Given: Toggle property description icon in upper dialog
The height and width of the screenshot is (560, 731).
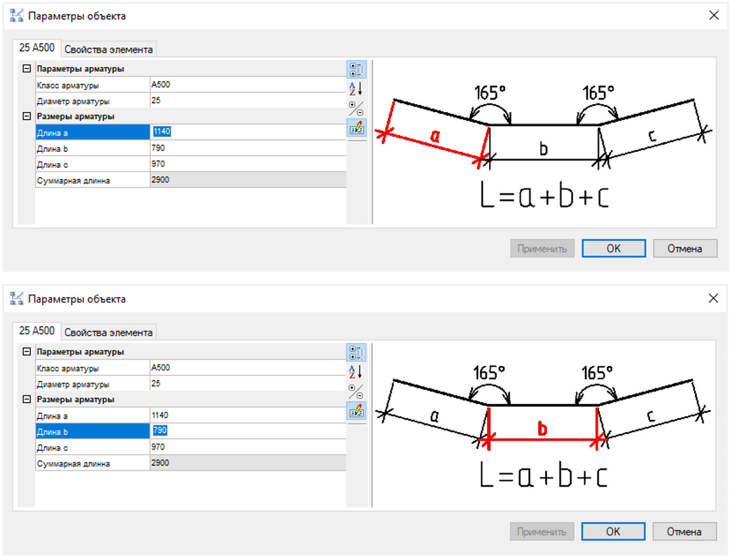Looking at the screenshot, I should (x=356, y=128).
